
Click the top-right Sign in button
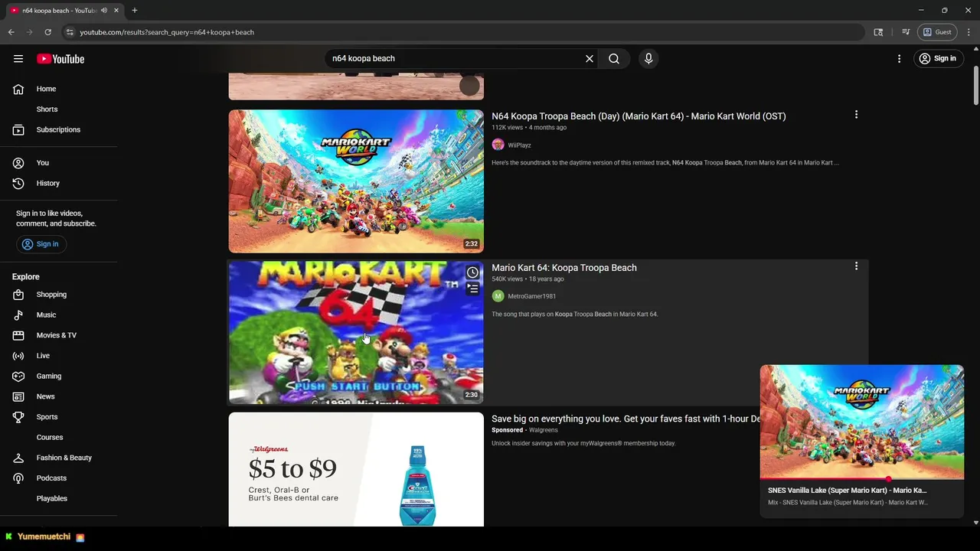pyautogui.click(x=938, y=59)
